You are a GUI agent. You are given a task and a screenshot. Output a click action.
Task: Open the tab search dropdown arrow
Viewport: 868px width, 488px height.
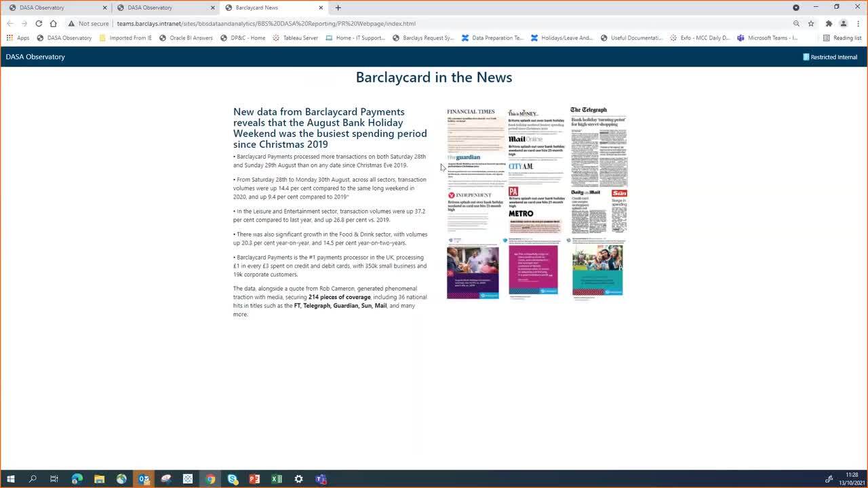796,7
